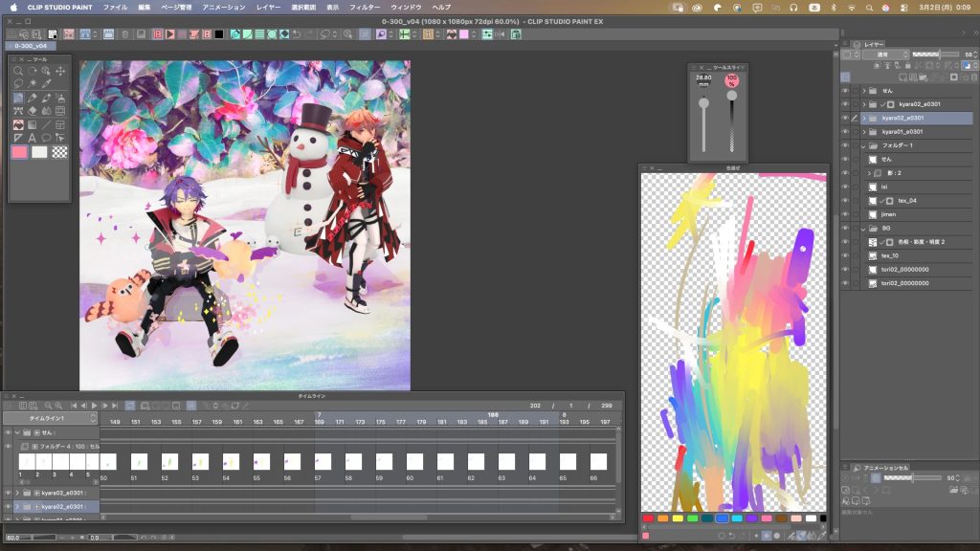This screenshot has width=980, height=551.
Task: Collapse the フォルダー 1 layer folder
Action: [864, 145]
